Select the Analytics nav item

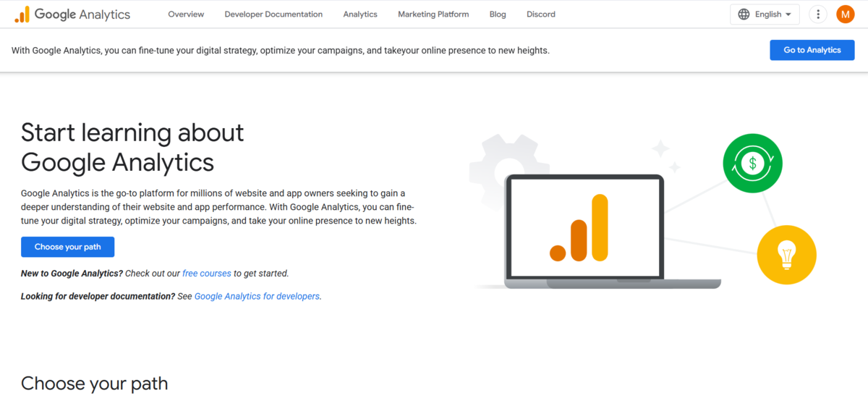pos(360,14)
